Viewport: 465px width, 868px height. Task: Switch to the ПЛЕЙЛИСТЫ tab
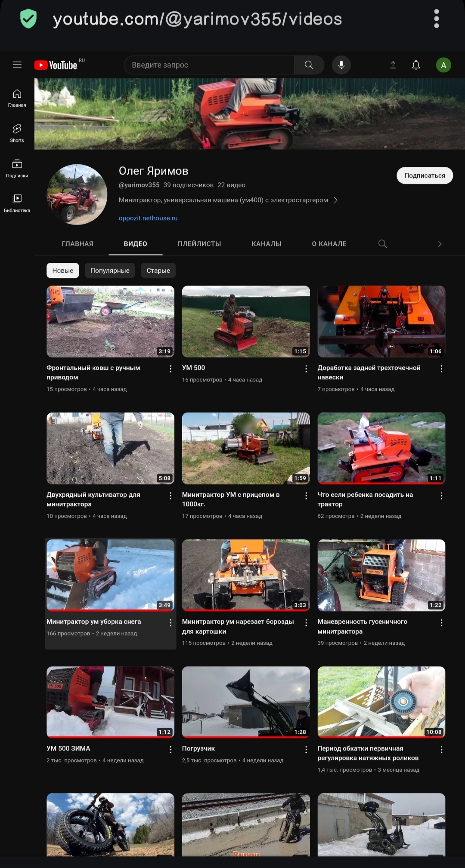click(199, 244)
